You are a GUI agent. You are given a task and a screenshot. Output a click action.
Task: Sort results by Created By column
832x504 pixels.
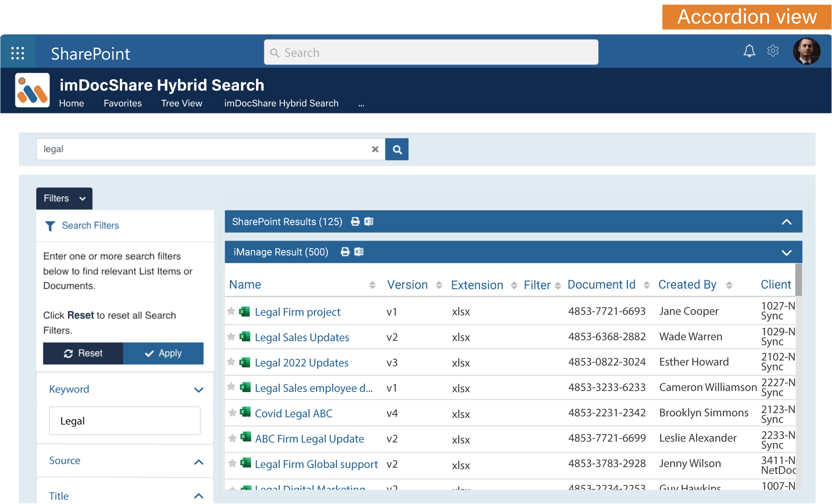tap(729, 285)
